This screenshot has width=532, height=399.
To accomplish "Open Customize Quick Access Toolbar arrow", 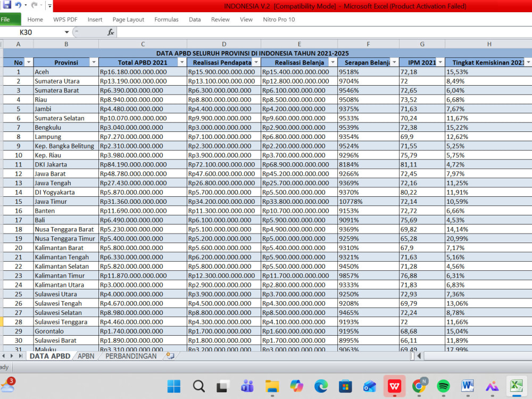I will tap(49, 6).
